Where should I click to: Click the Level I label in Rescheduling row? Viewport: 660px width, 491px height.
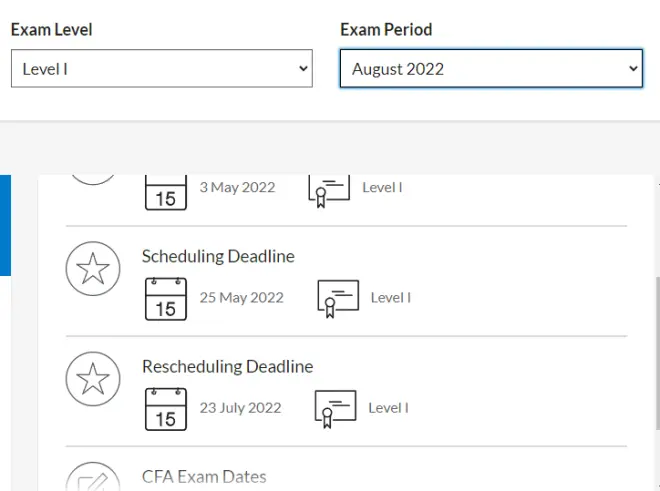pyautogui.click(x=388, y=408)
